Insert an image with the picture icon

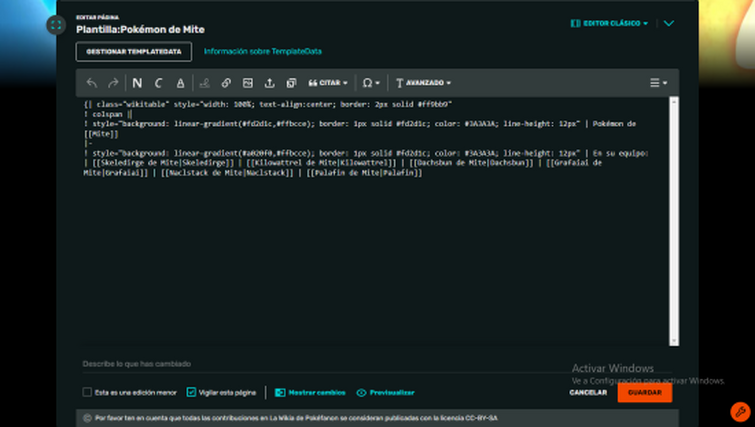click(247, 83)
